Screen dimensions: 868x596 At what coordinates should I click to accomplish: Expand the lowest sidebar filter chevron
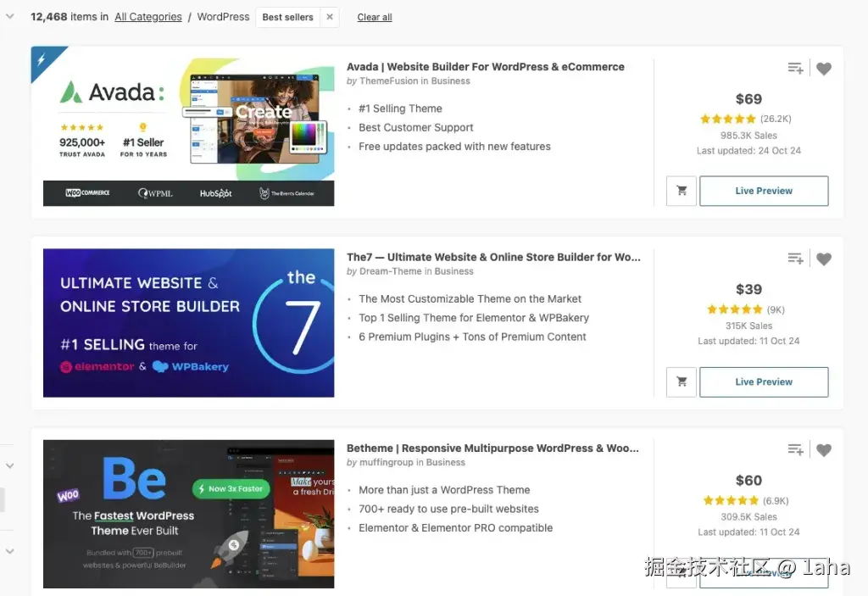click(9, 551)
